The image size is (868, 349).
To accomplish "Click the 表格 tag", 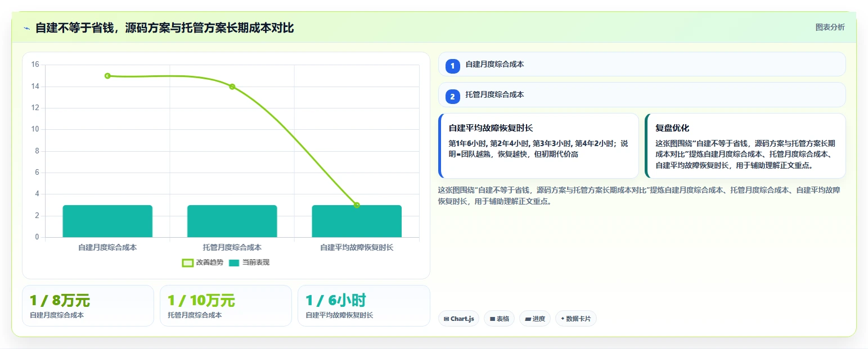I will click(x=499, y=319).
